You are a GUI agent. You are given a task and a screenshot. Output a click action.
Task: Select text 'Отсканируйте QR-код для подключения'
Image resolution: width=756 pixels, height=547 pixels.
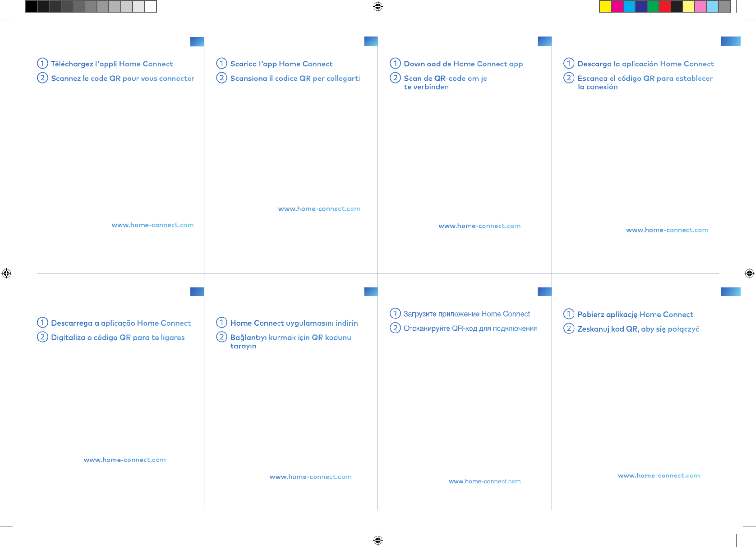pos(470,328)
